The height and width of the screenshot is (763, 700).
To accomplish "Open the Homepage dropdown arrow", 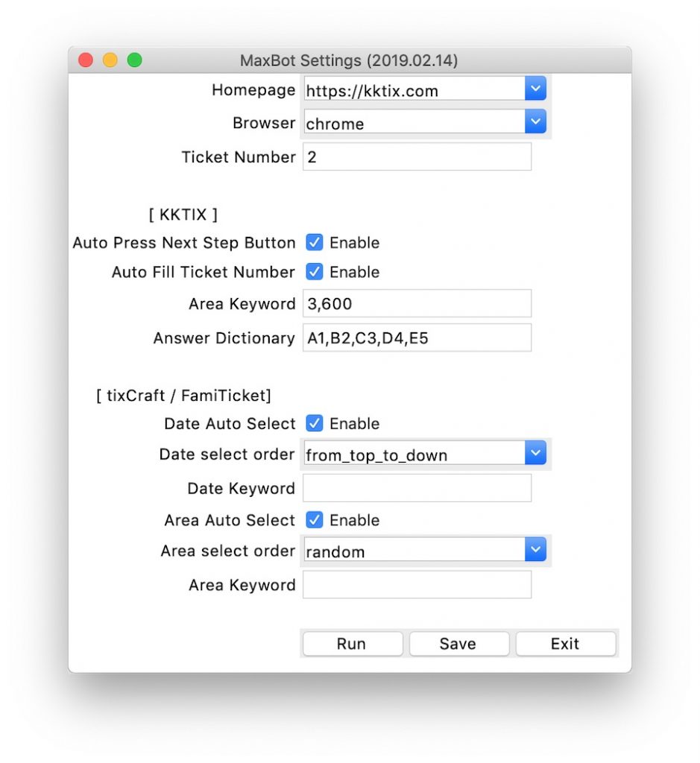I will tap(535, 89).
